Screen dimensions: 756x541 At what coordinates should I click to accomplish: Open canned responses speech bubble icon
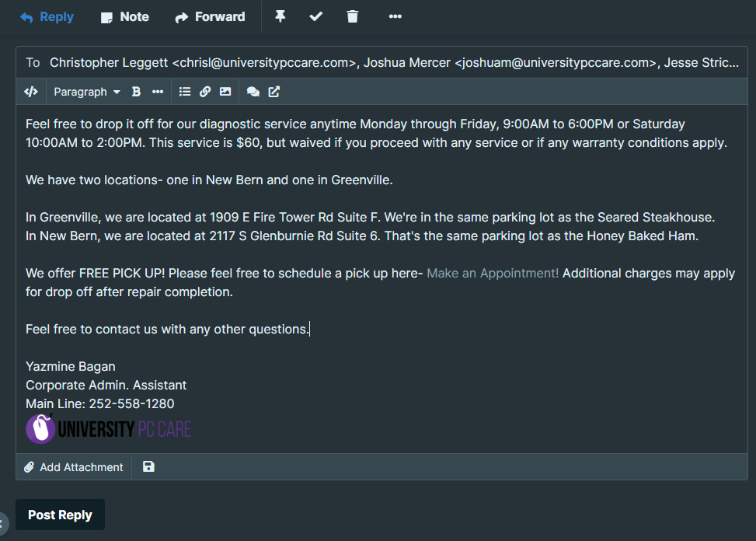pos(253,92)
